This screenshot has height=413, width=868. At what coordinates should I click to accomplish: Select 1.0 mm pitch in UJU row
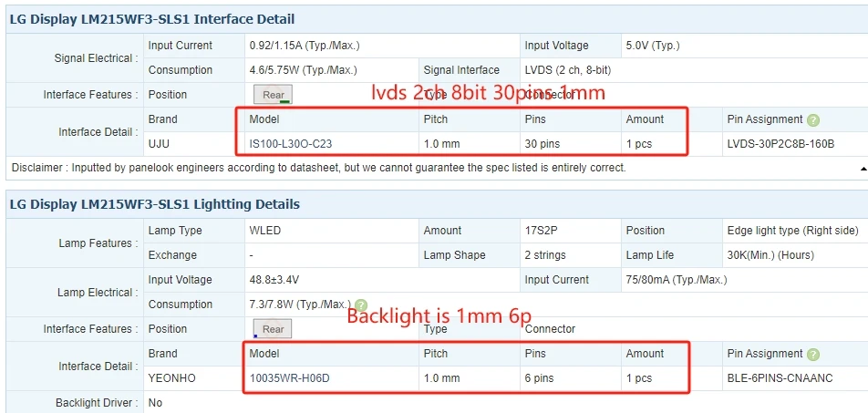point(441,144)
